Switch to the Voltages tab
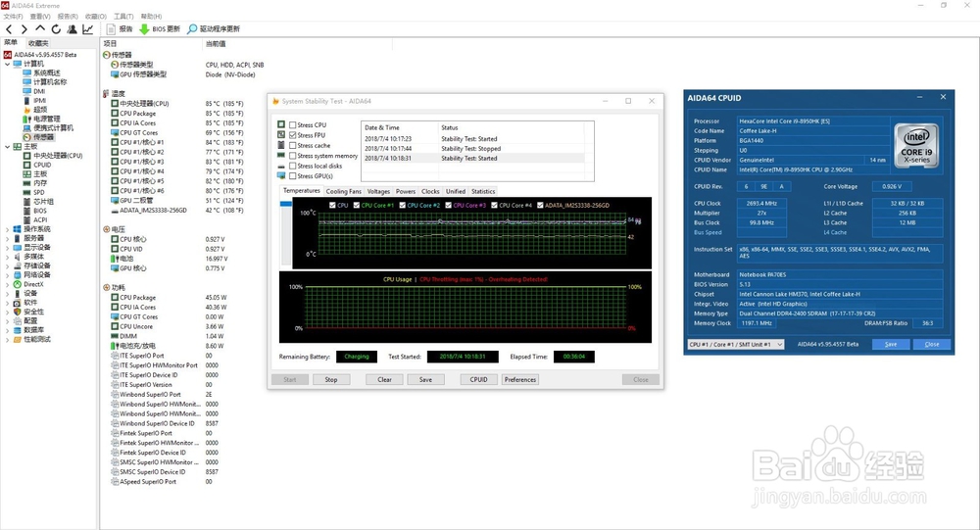Image resolution: width=980 pixels, height=530 pixels. [378, 191]
